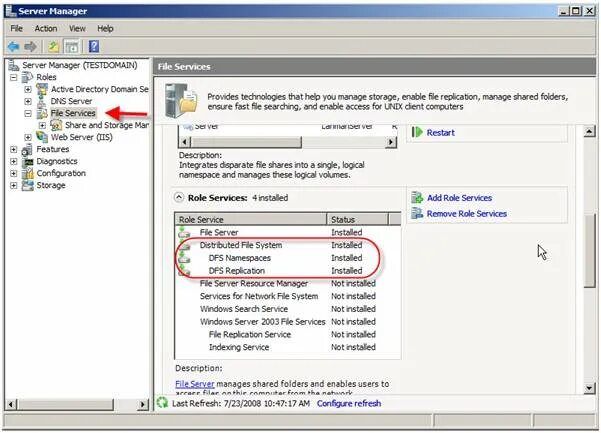This screenshot has width=601, height=433.
Task: Click the green refresh icon by Last Refresh
Action: click(163, 403)
